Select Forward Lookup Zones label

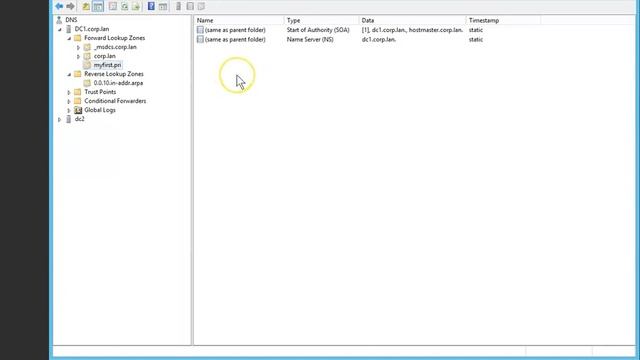[115, 38]
